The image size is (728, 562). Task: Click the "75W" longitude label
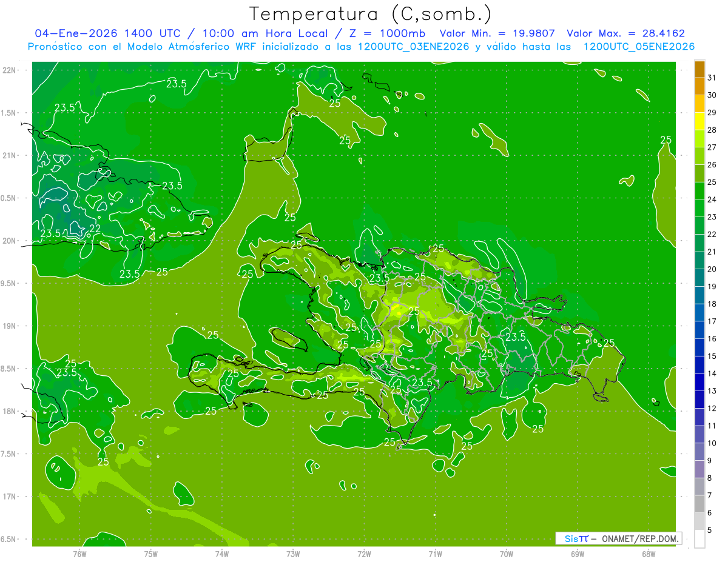[x=150, y=554]
